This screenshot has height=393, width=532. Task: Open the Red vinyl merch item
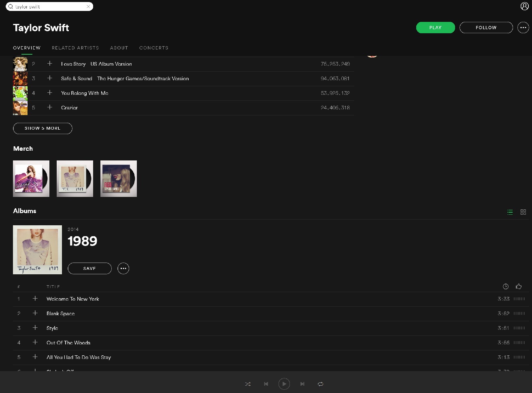tap(119, 179)
